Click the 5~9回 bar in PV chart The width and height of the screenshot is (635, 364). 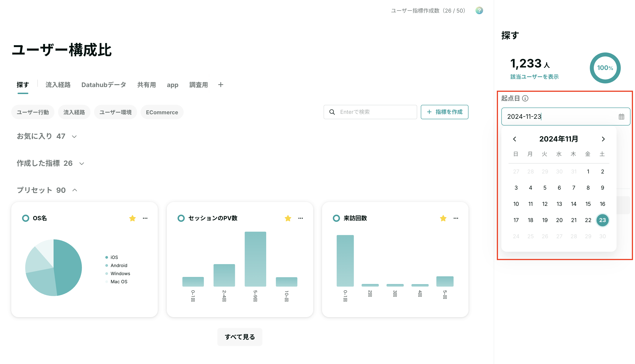[255, 259]
